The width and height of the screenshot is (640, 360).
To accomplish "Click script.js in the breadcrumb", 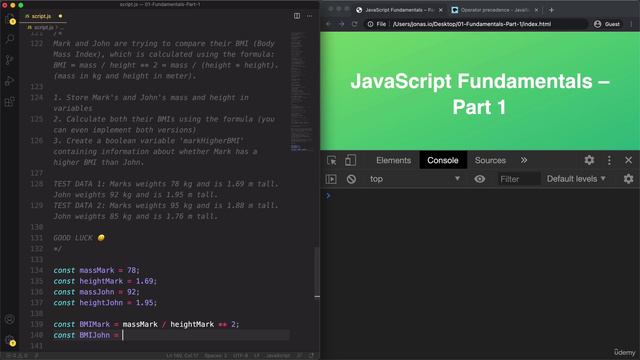I will 43,27.
